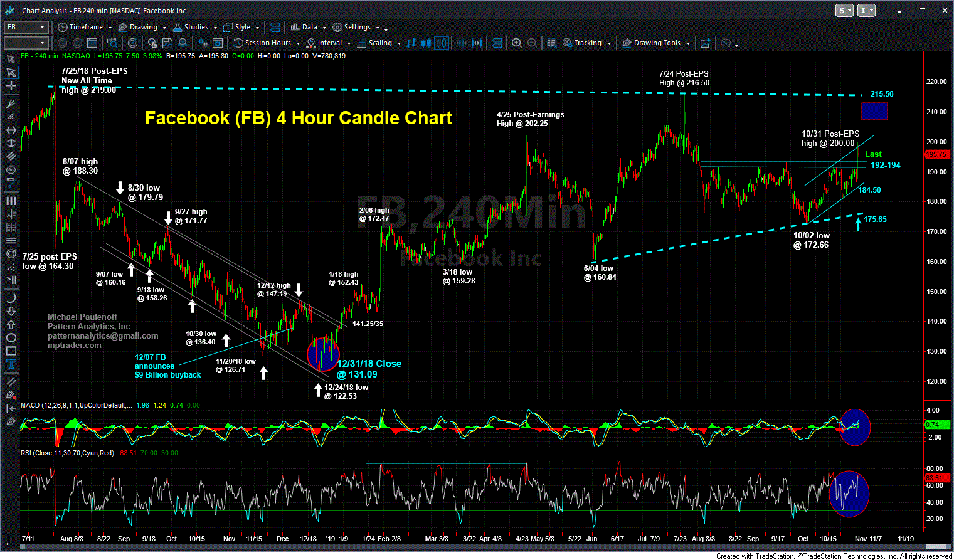This screenshot has width=954, height=560.
Task: Click the Tracking button
Action: tap(583, 43)
